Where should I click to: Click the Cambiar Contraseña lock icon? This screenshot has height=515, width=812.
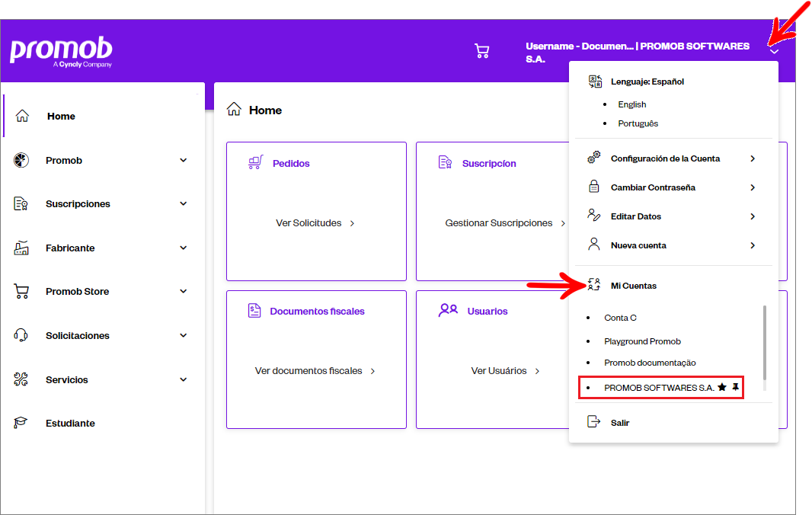(594, 187)
